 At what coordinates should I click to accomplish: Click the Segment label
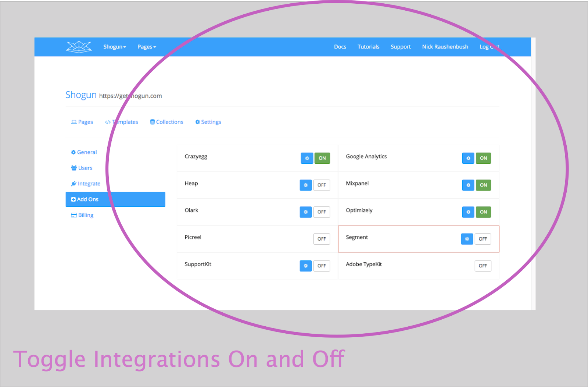[x=357, y=237]
